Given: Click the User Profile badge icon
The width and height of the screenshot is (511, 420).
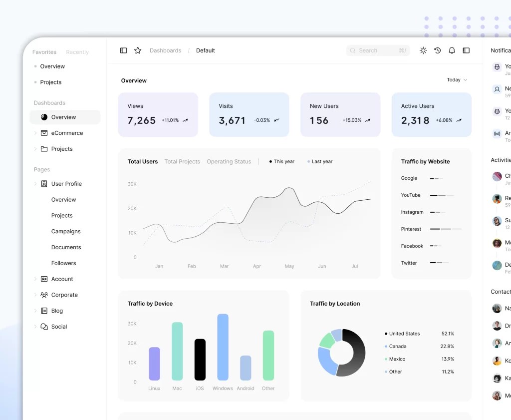Looking at the screenshot, I should coord(44,184).
